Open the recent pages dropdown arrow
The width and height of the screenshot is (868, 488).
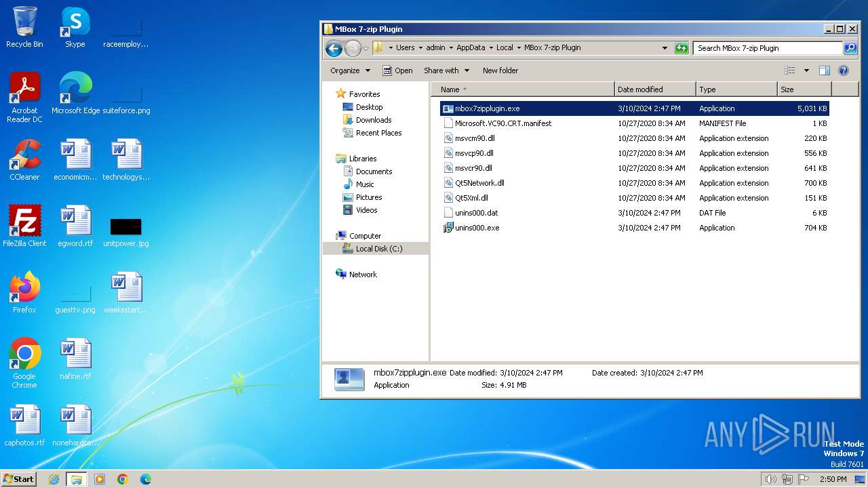[366, 48]
